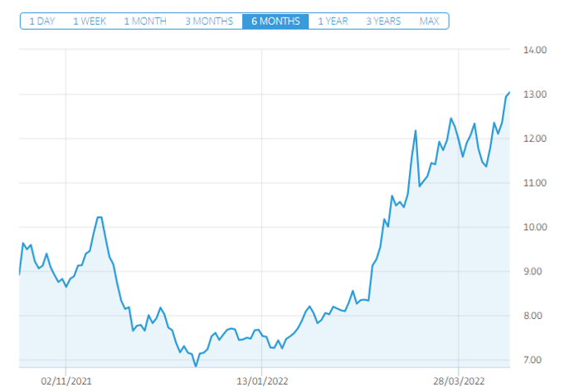Click the chart line's lowest point
This screenshot has height=392, width=584.
pyautogui.click(x=196, y=365)
